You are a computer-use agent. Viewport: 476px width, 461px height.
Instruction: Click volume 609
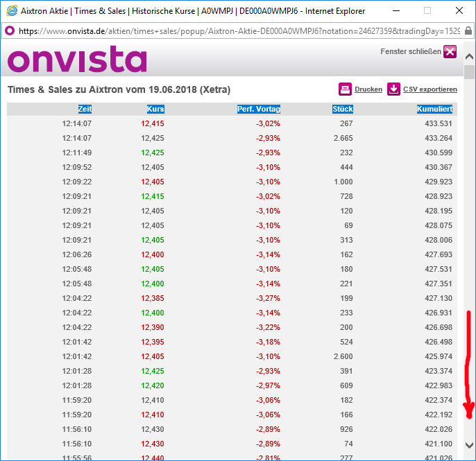click(346, 385)
